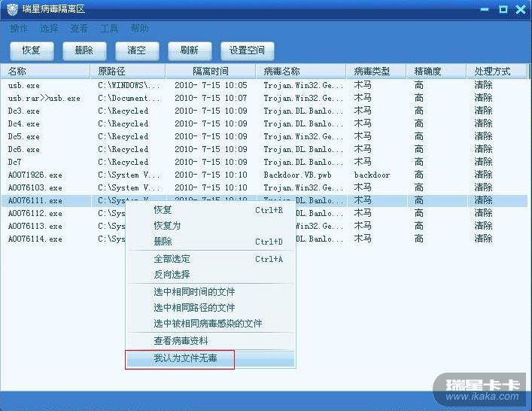This screenshot has height=411, width=532.
Task: Click path C:\Document... cell
Action: coord(129,98)
